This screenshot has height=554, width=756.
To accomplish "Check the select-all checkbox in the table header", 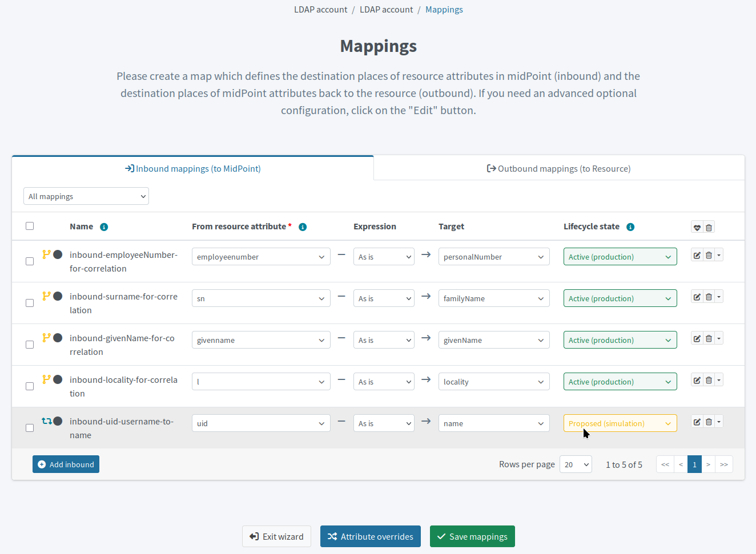I will click(x=29, y=225).
